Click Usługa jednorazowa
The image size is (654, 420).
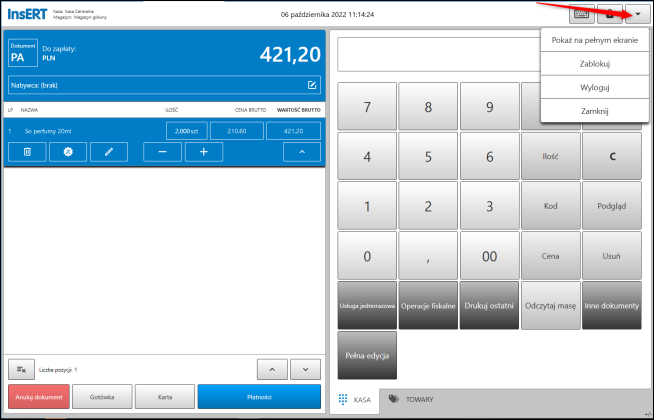(367, 305)
